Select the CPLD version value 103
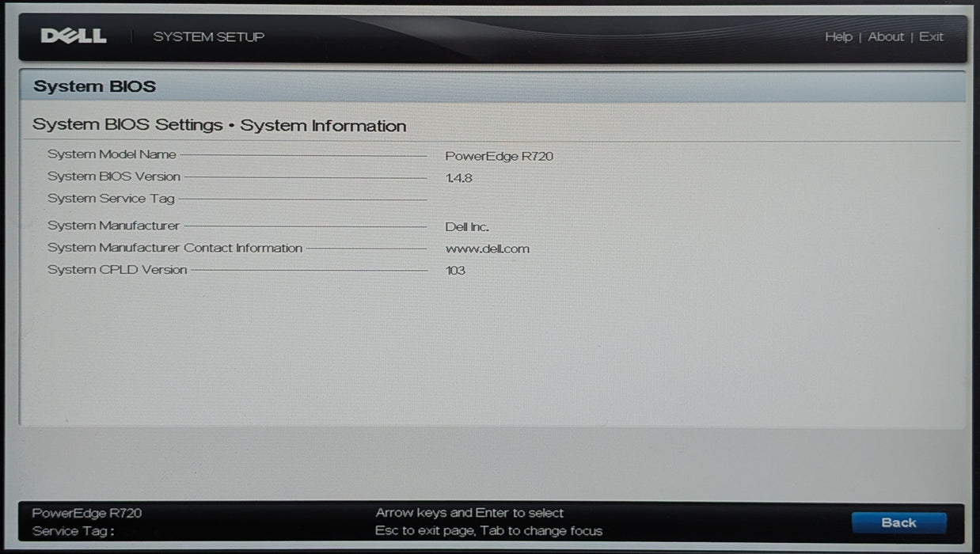The width and height of the screenshot is (980, 554). [x=455, y=271]
